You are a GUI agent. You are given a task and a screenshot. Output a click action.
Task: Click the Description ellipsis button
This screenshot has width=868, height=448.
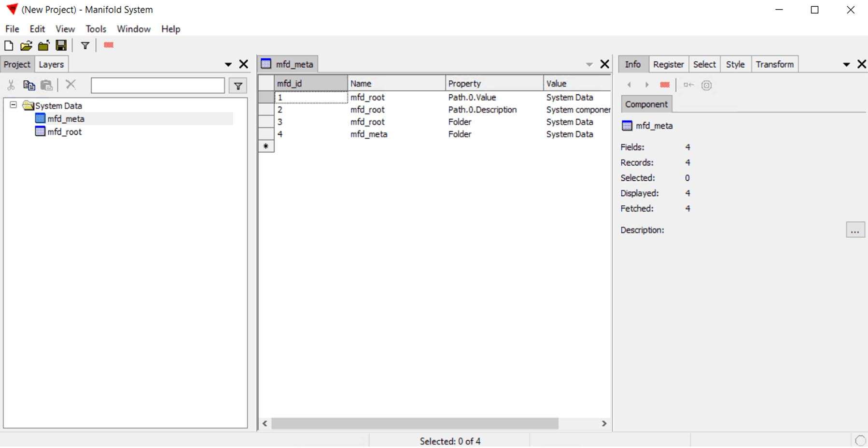click(x=855, y=231)
